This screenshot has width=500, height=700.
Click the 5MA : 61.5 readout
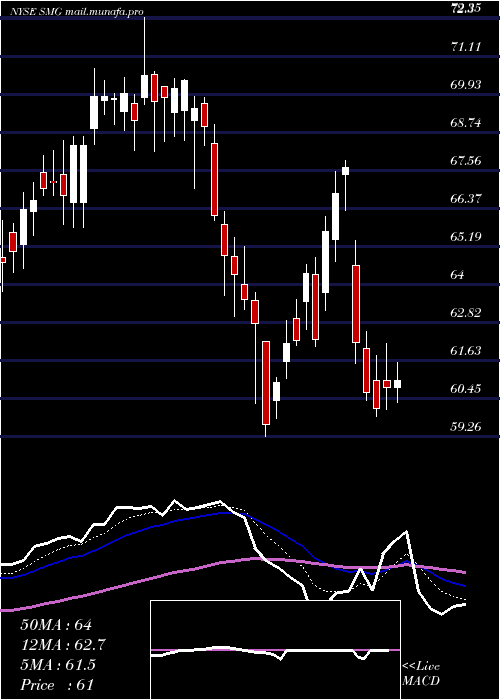[58, 665]
